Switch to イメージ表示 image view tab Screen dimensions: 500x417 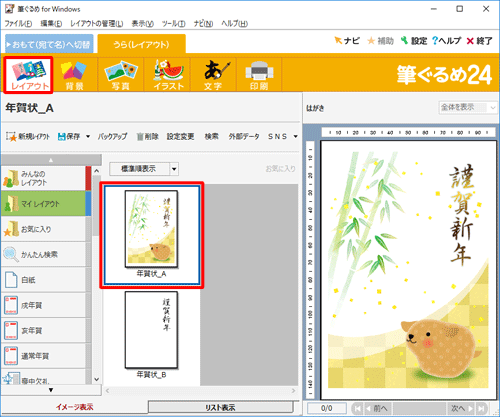coord(75,407)
